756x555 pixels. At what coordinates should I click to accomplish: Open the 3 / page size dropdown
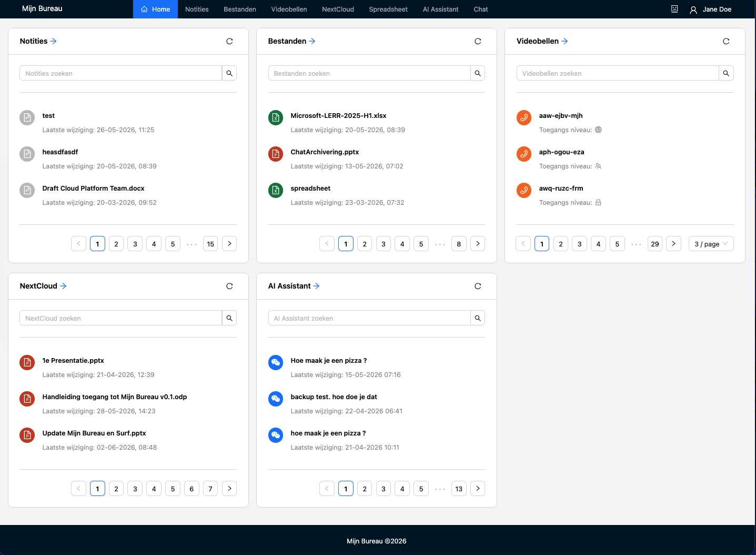pos(711,244)
